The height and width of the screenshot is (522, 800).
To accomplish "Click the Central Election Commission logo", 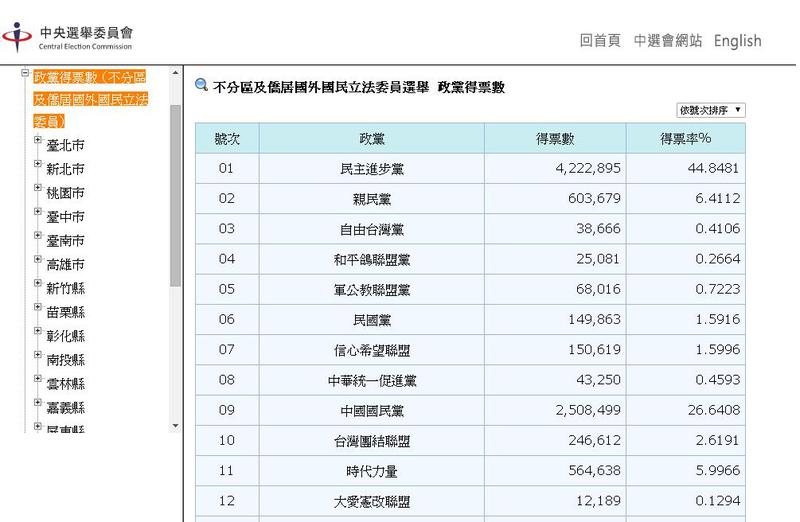I will coord(67,37).
